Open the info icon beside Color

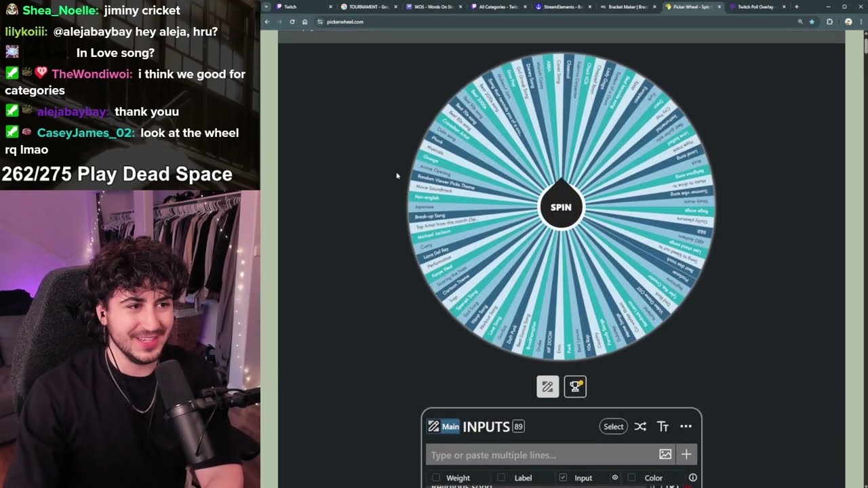click(692, 478)
